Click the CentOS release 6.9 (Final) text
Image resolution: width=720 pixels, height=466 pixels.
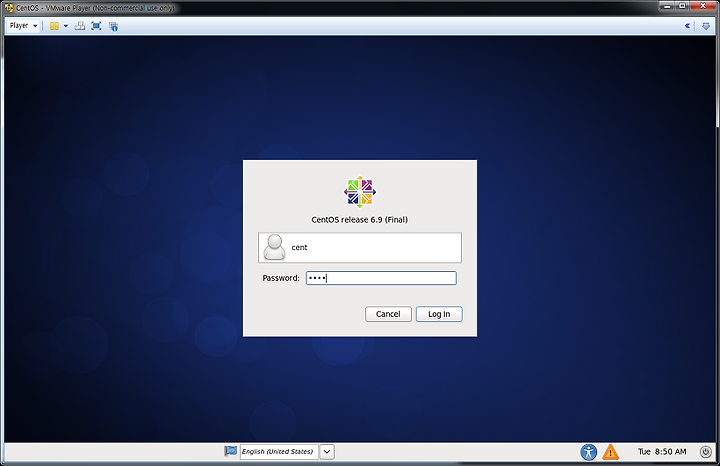[360, 219]
